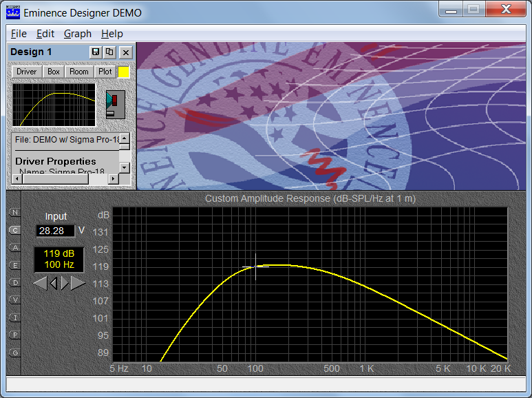Open the Help menu
532x398 pixels.
tap(112, 34)
